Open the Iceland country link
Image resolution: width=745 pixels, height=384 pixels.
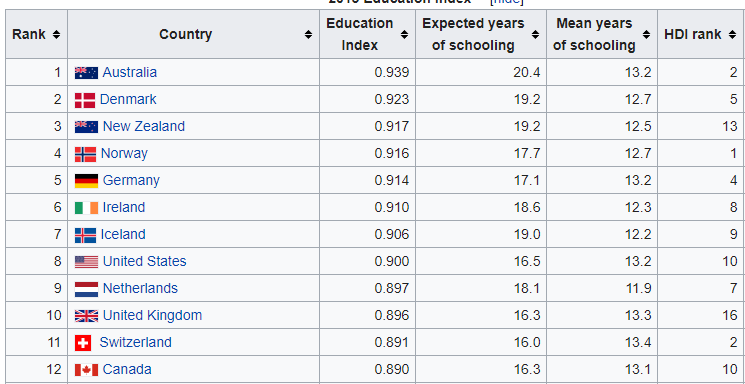(x=123, y=235)
